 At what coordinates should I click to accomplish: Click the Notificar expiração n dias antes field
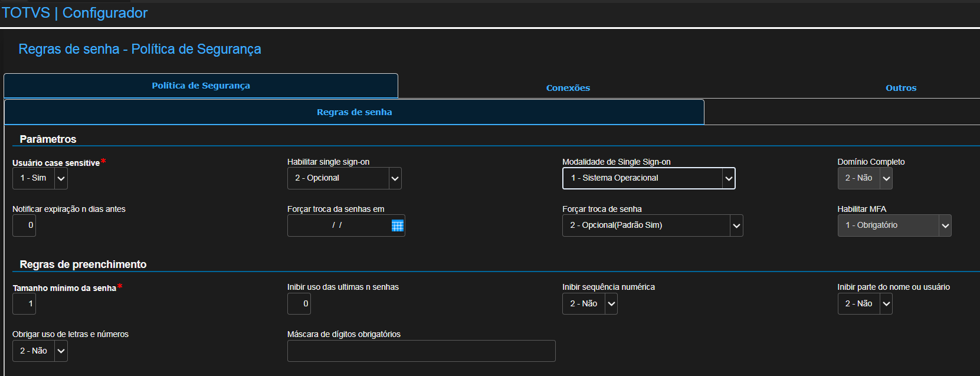pyautogui.click(x=24, y=225)
